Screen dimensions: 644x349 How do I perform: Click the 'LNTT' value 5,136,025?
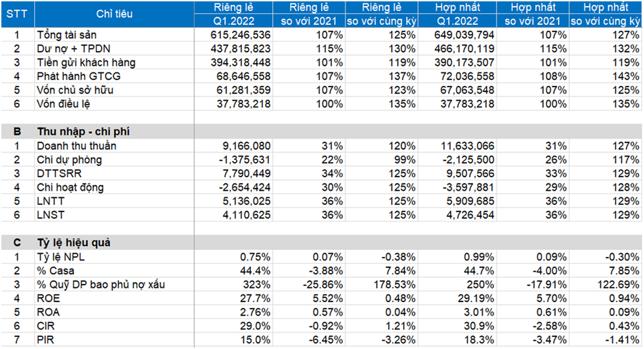coord(246,201)
